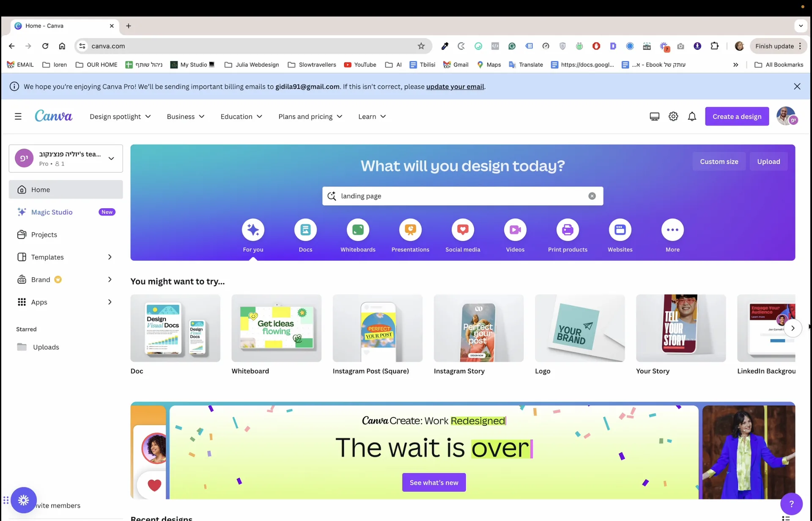This screenshot has height=521, width=812.
Task: Open the browser extensions puzzle icon
Action: [x=715, y=46]
